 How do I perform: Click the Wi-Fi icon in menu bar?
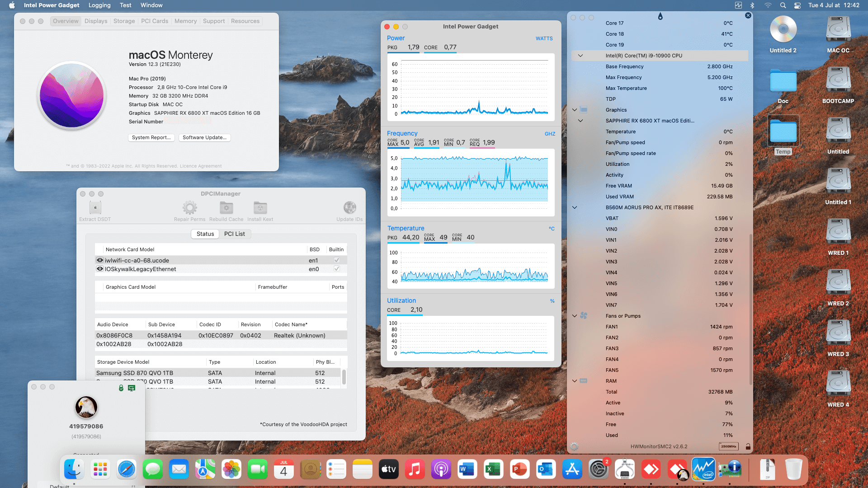[768, 5]
